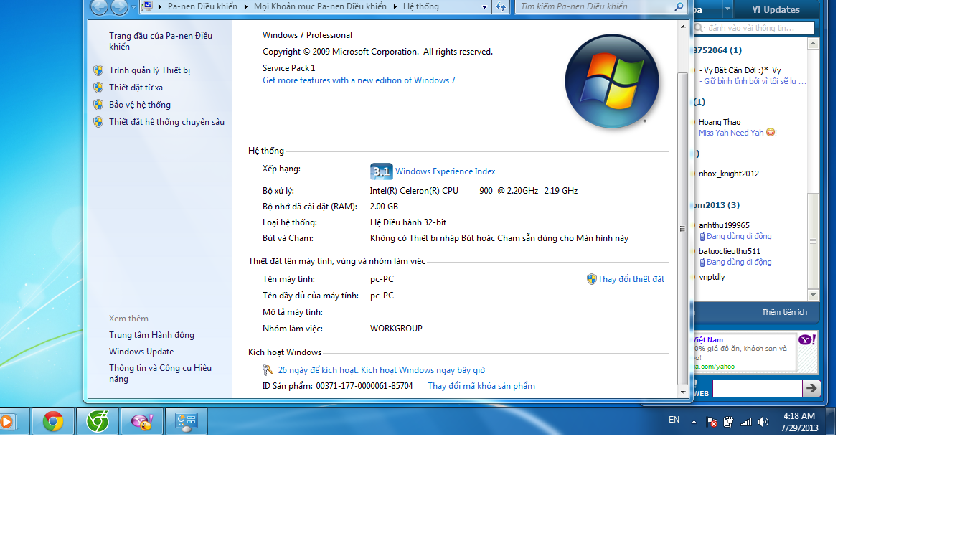This screenshot has width=980, height=551.
Task: Click the volume speaker icon in tray
Action: [763, 422]
